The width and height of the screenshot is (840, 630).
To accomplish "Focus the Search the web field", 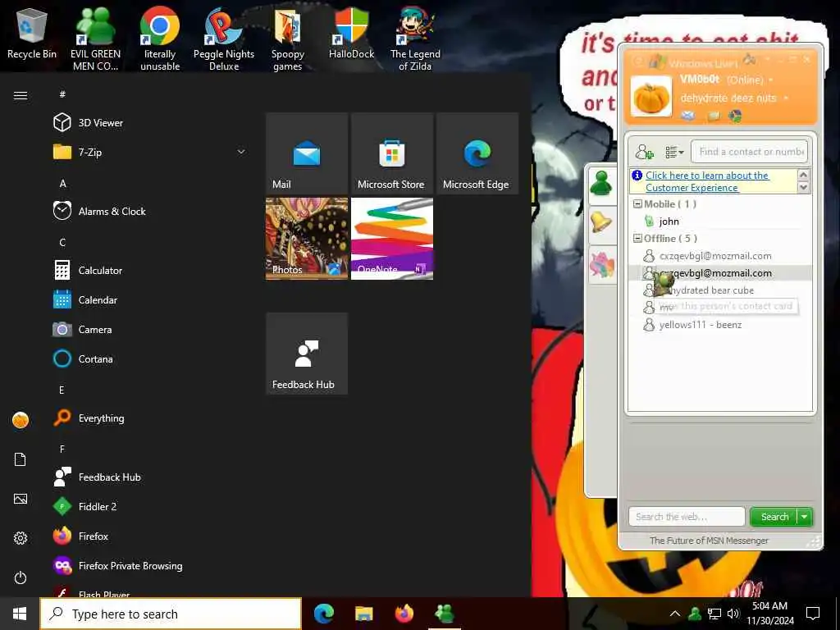I will point(687,517).
